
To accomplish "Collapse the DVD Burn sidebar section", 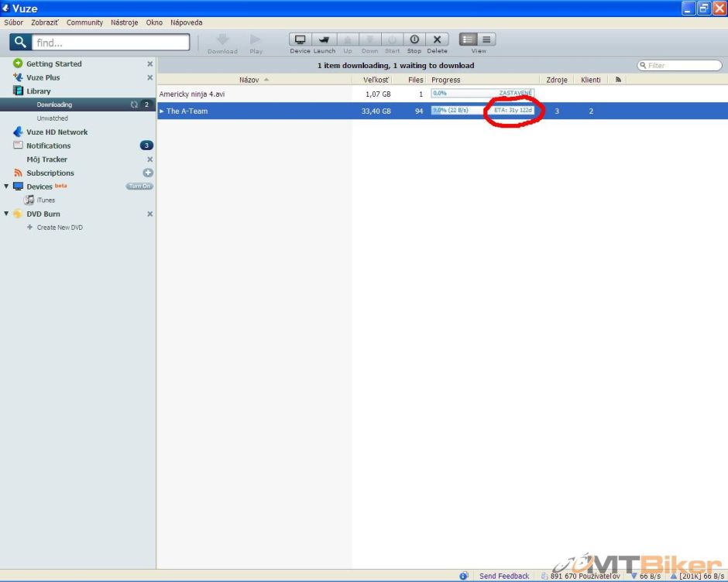I will click(x=7, y=214).
